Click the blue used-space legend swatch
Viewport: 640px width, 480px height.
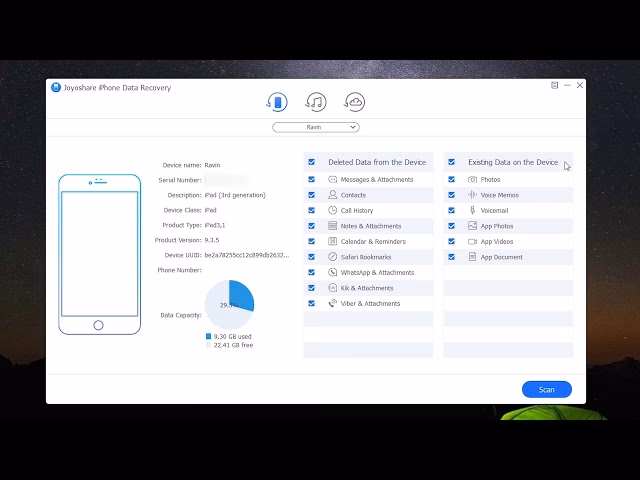pos(208,336)
